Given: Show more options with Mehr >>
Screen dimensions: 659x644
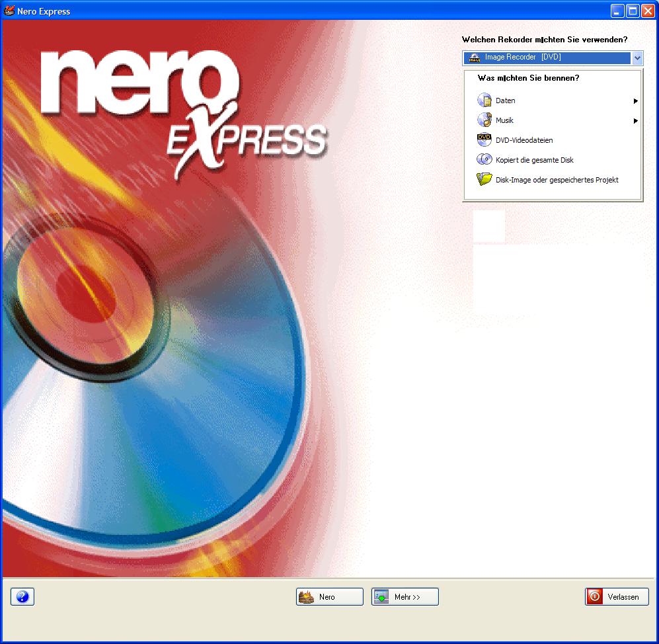Looking at the screenshot, I should (405, 596).
